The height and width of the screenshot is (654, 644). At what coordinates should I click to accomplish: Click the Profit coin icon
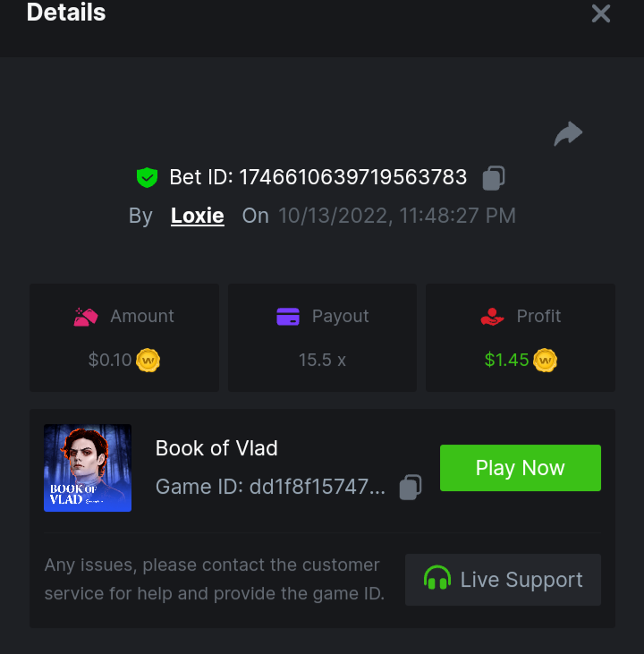click(x=545, y=361)
